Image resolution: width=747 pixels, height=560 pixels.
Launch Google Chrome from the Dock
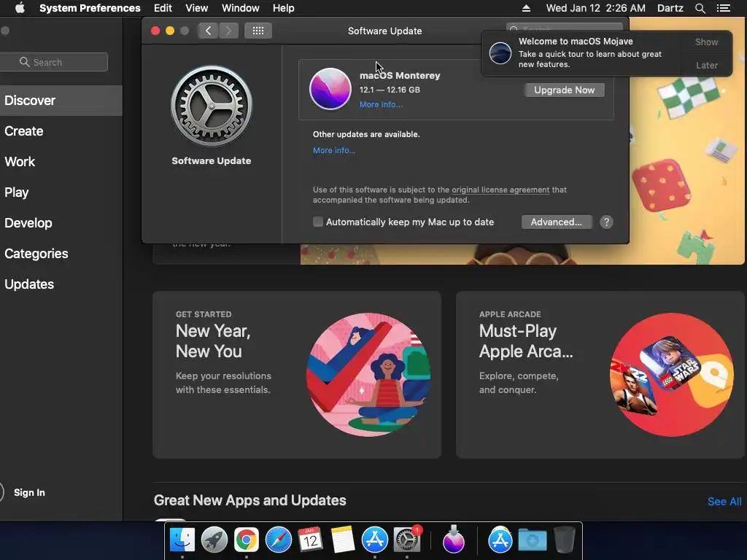coord(246,540)
